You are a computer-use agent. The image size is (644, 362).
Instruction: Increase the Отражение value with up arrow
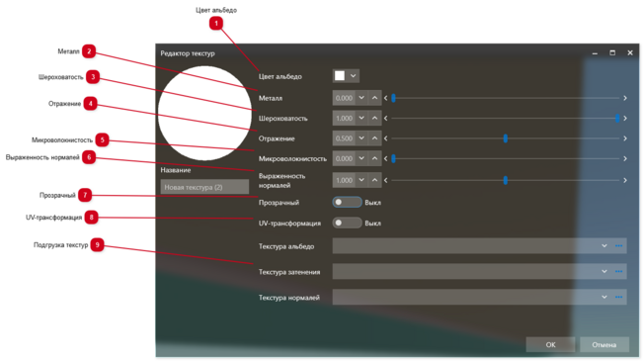point(375,138)
